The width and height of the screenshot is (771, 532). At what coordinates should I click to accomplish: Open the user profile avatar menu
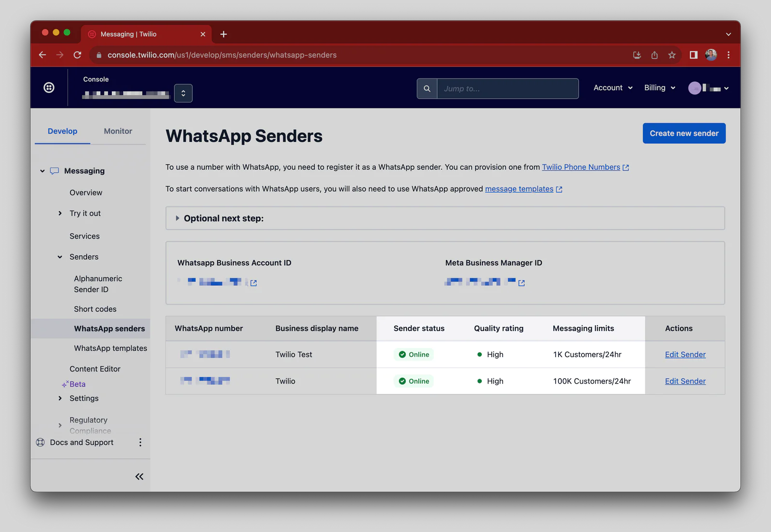[x=708, y=88]
